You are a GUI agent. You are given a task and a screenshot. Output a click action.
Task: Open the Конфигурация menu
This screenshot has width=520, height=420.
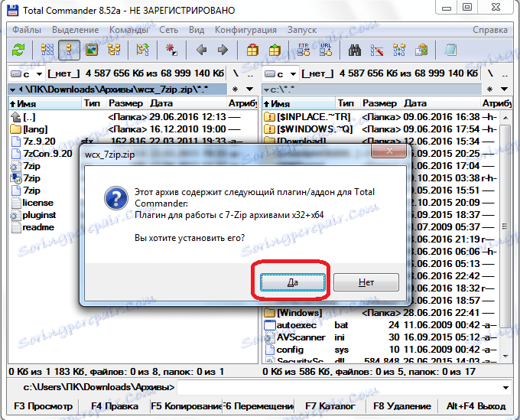[245, 30]
